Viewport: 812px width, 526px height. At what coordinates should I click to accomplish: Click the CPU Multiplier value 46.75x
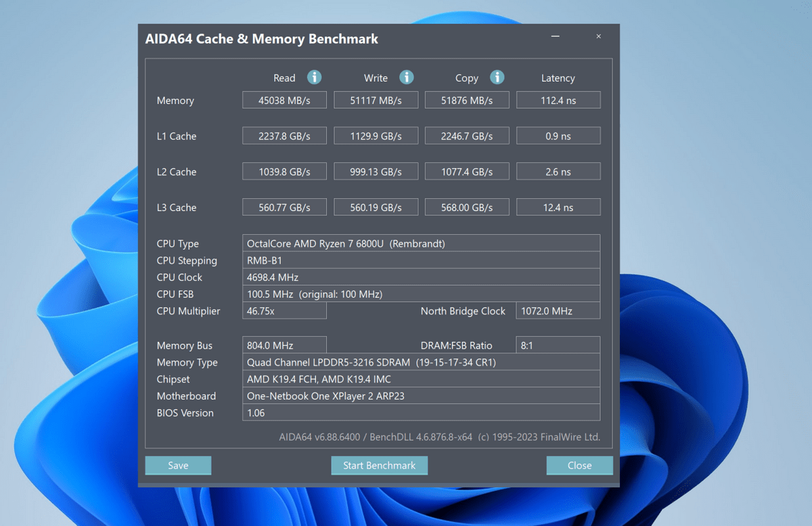284,311
